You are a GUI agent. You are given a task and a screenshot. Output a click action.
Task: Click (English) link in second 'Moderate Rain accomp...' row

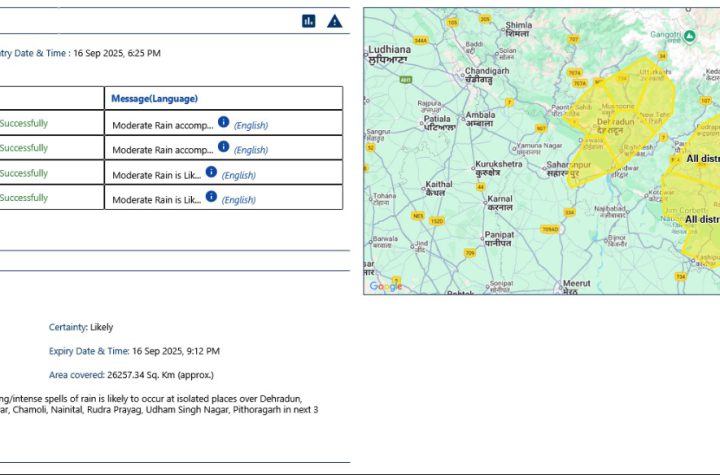coord(251,150)
